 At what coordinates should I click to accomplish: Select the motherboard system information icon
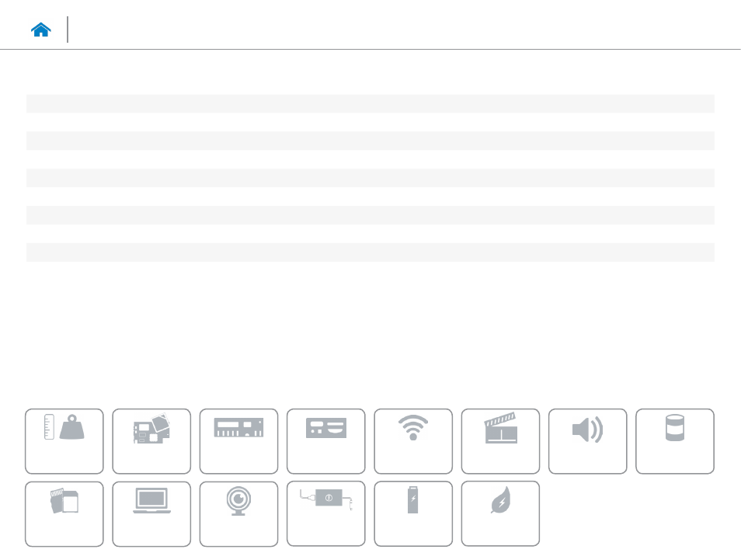pos(151,441)
